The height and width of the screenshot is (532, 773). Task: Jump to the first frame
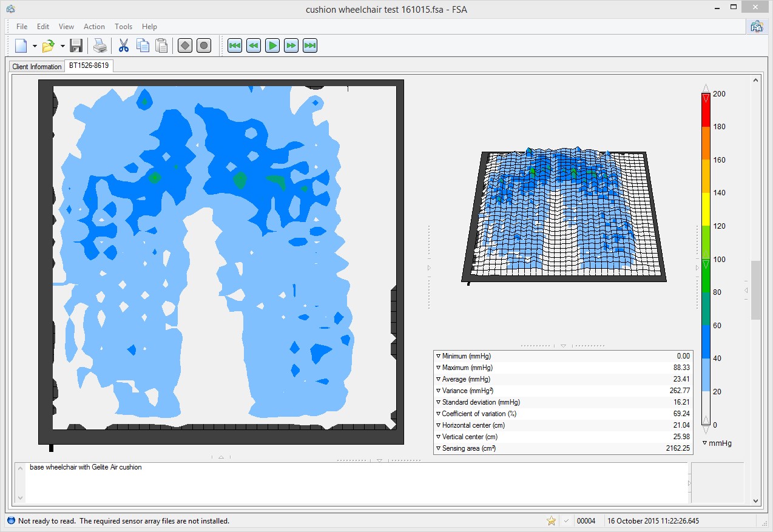(x=235, y=45)
